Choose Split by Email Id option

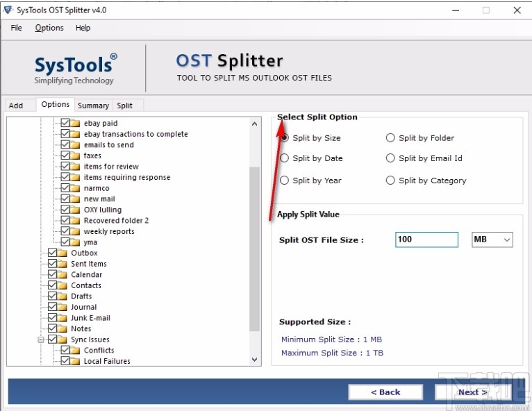pyautogui.click(x=390, y=158)
